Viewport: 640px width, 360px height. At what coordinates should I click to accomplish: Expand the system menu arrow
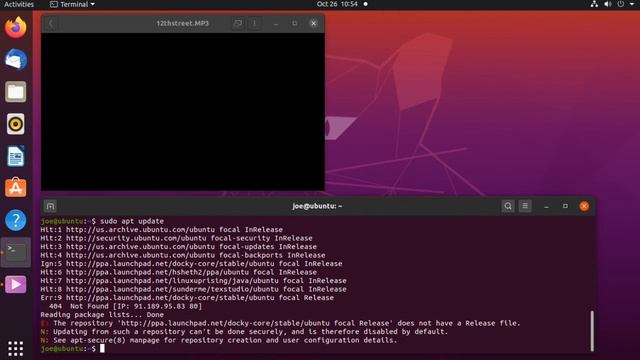click(632, 4)
